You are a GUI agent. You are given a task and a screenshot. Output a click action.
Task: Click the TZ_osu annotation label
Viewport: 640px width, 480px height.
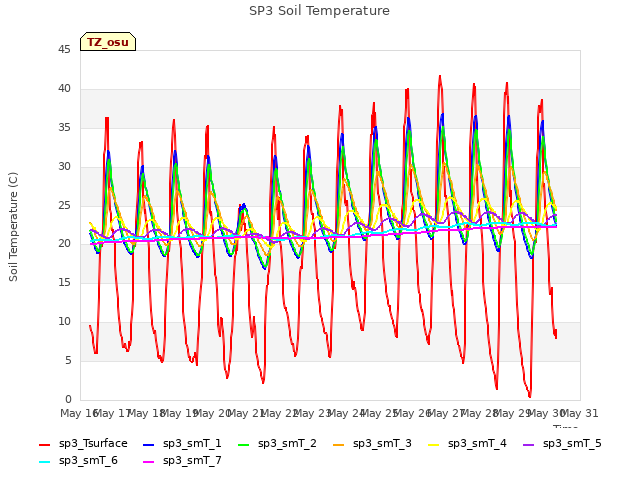(108, 42)
